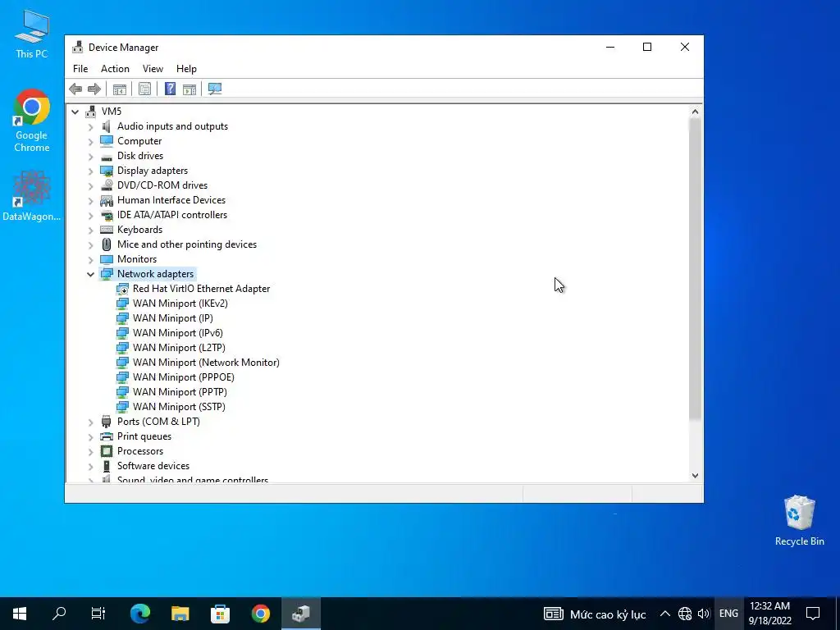Click the taskbar Search icon
The height and width of the screenshot is (630, 840).
(x=59, y=614)
